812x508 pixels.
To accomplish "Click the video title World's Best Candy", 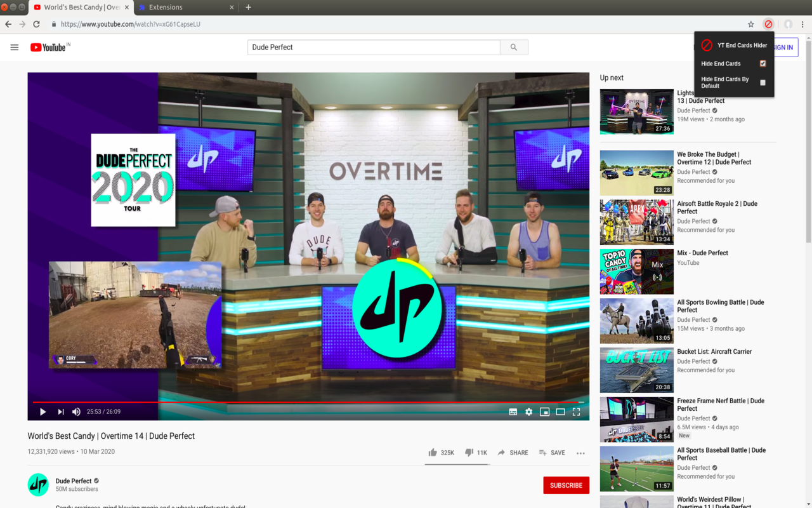I will pyautogui.click(x=111, y=436).
